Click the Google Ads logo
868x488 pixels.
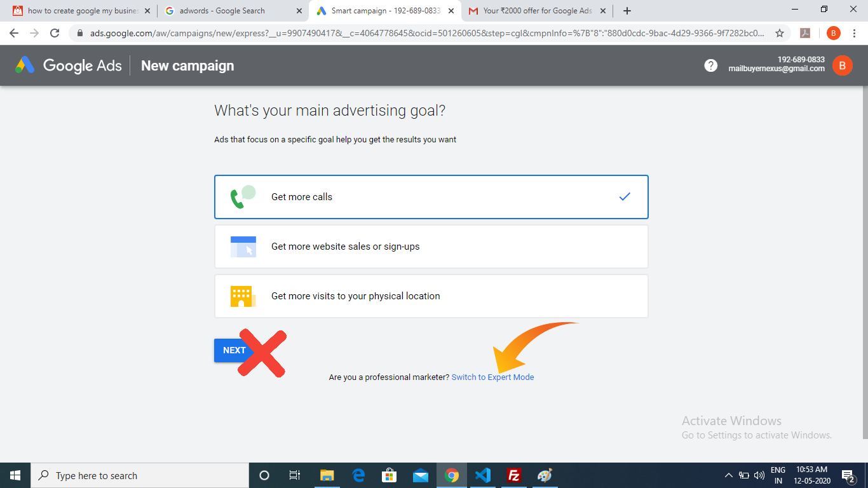pos(69,65)
